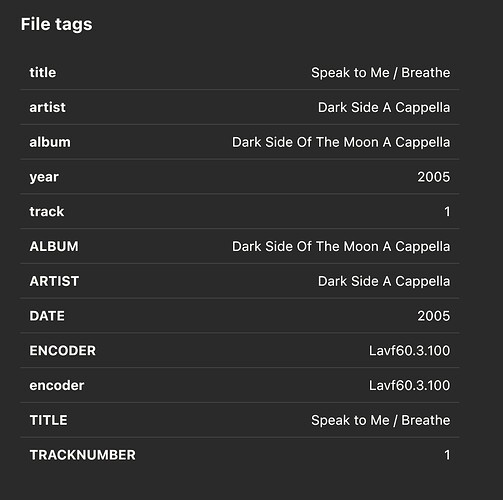Screen dimensions: 503x500
Task: Select the TRACKNUMBER value 1
Action: coord(447,455)
